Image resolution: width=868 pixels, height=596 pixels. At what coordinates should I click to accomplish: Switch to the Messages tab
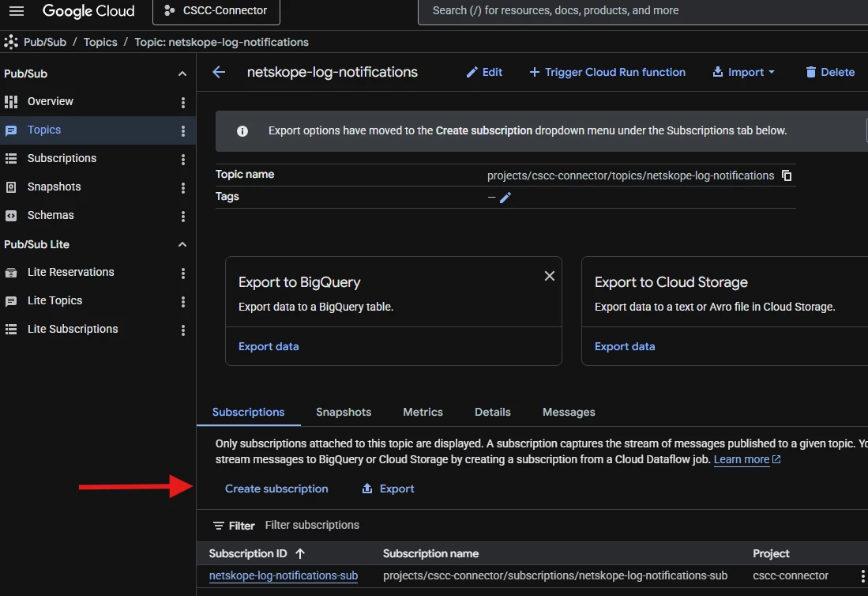[x=569, y=412]
